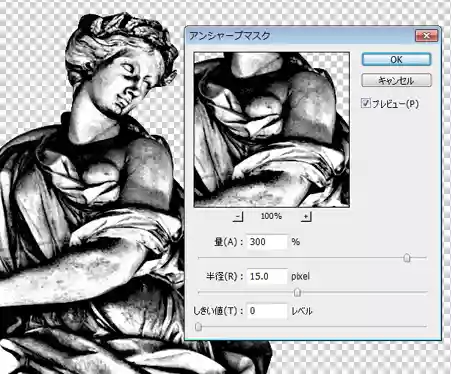
Task: Click the しきい値(T) threshold field showing 0
Action: tap(267, 311)
